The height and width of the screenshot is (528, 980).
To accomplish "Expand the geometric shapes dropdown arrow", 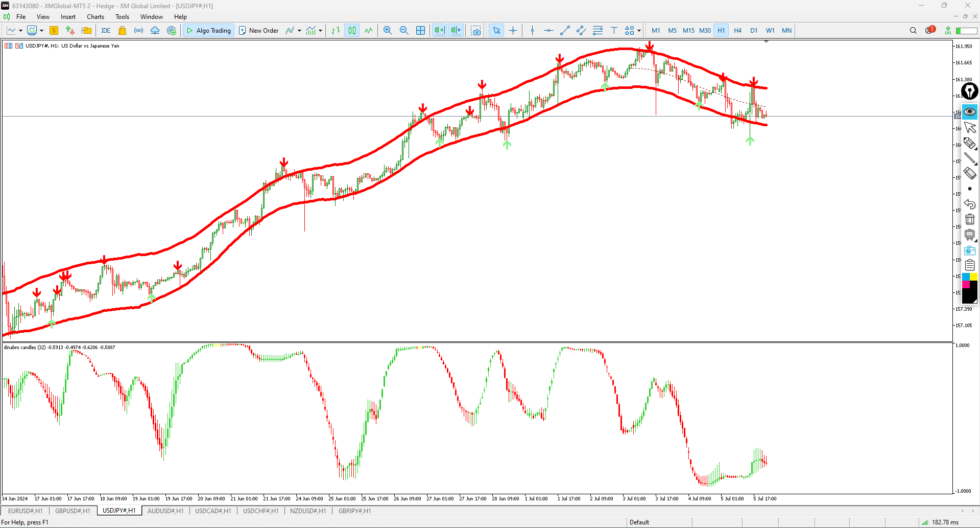I will pos(639,31).
